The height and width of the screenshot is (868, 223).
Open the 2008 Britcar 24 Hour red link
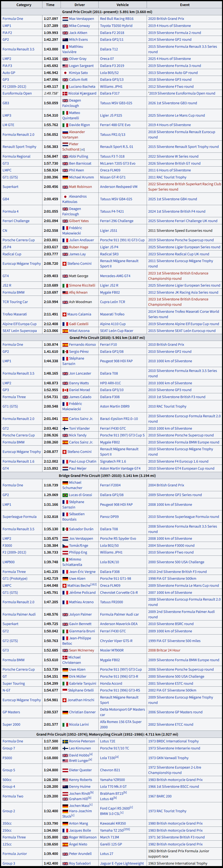click(x=164, y=651)
